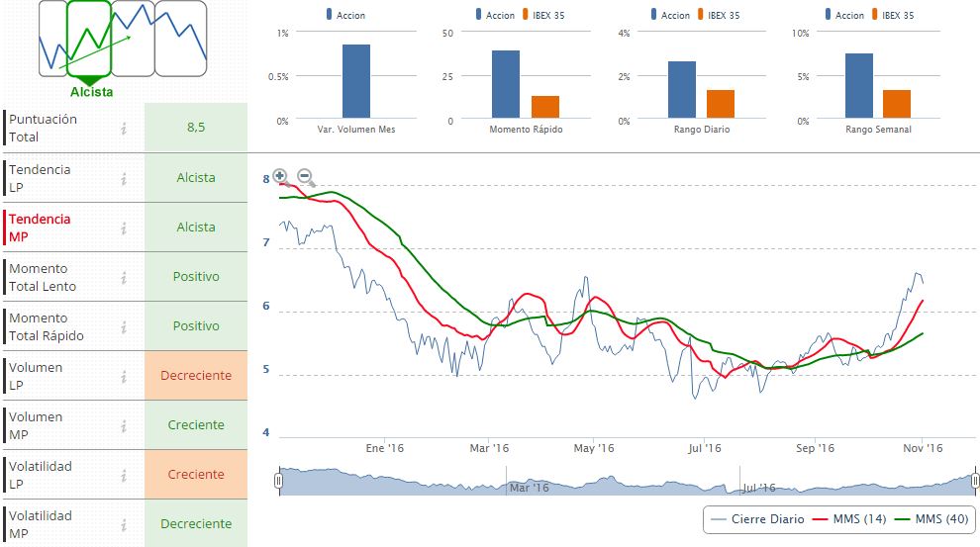Open info icon for Momento Total Rápido
This screenshot has width=980, height=547.
click(124, 327)
